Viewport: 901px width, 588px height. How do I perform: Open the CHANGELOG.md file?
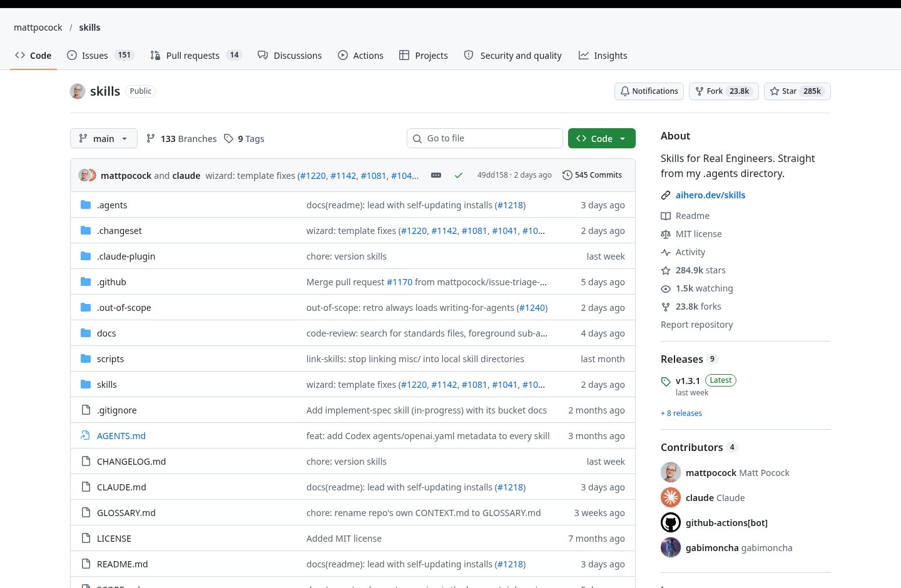pyautogui.click(x=131, y=462)
